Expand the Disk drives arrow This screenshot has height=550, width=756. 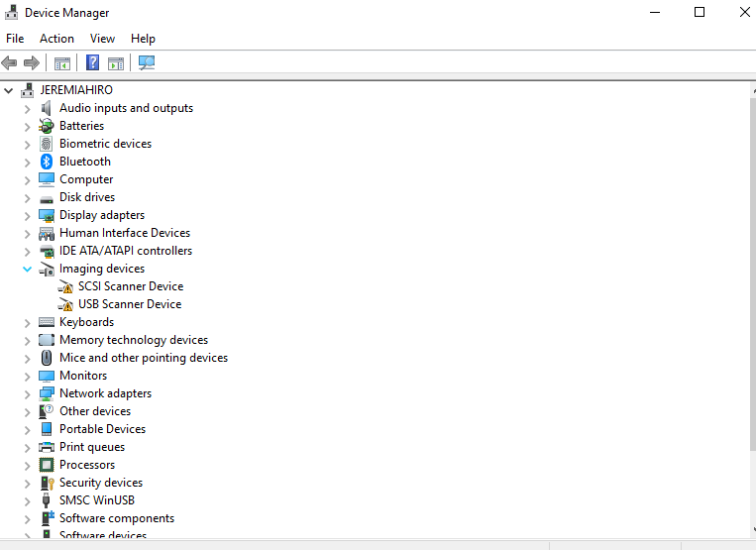click(x=28, y=198)
